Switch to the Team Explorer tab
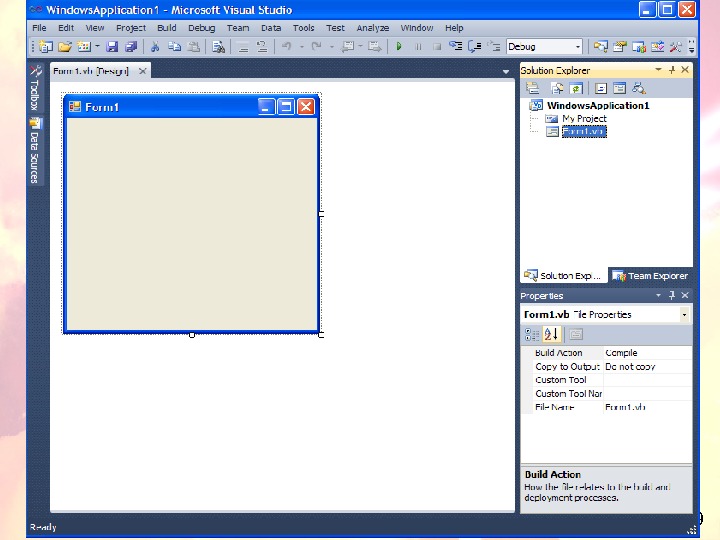Screen dimensions: 720x540 [651, 276]
